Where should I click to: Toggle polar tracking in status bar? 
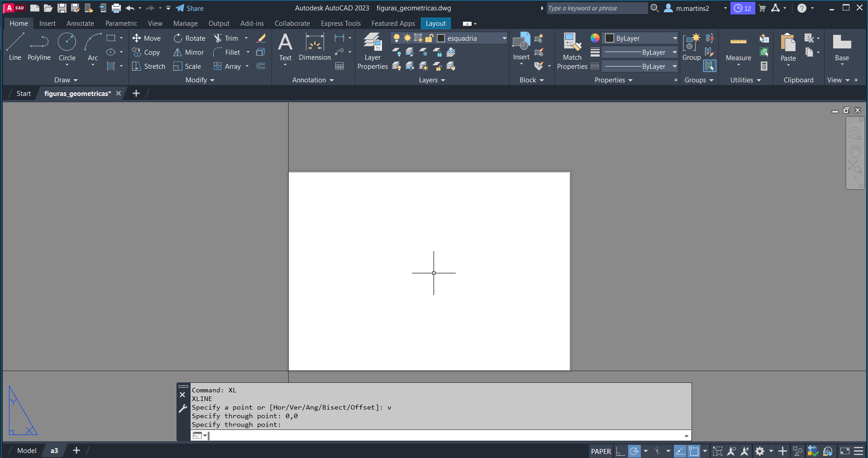pos(634,451)
